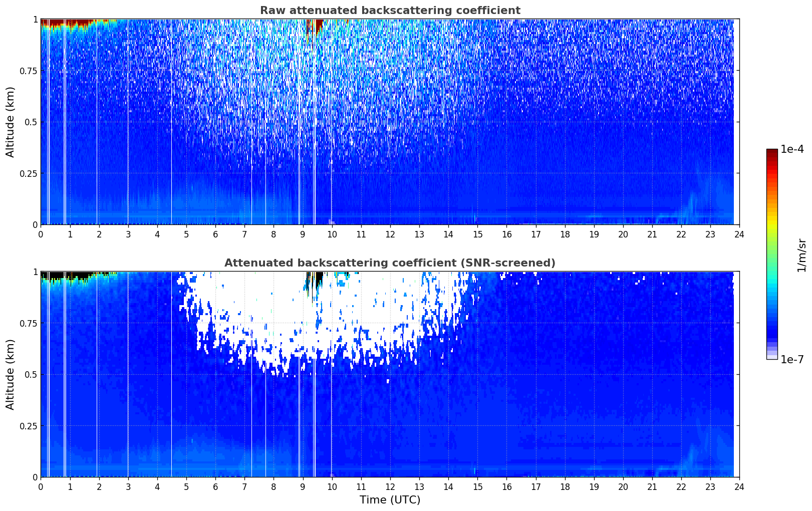Click the bottom plot's "Altitude (km)" label
Viewport: 812px width, 511px height.
11,374
